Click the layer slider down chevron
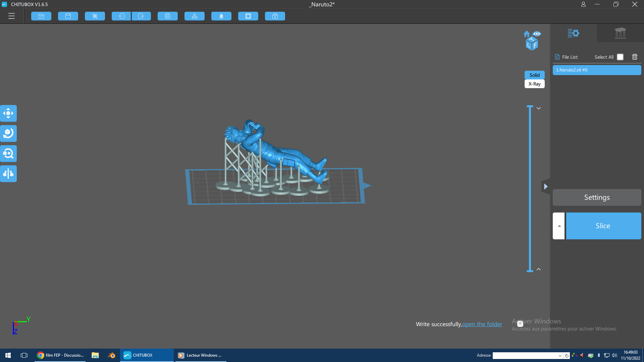The width and height of the screenshot is (644, 362). click(x=539, y=108)
